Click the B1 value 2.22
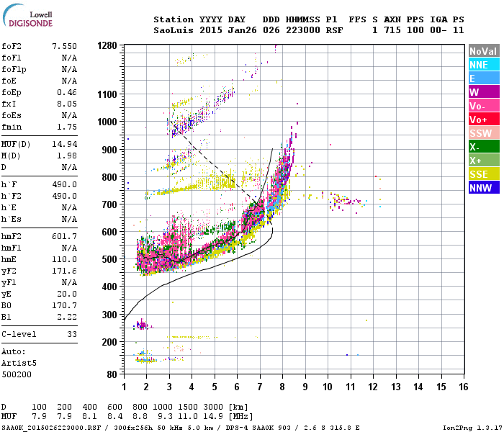Viewport: 504px width, 432px height. click(x=67, y=317)
